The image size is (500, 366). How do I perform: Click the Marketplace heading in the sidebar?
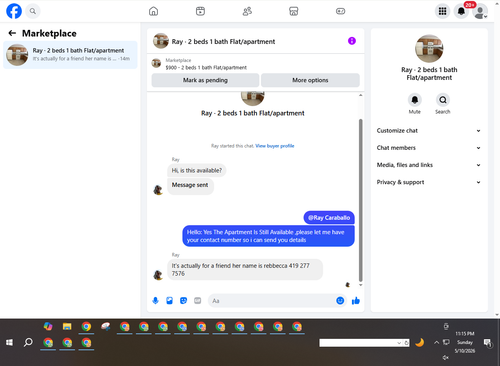(49, 33)
